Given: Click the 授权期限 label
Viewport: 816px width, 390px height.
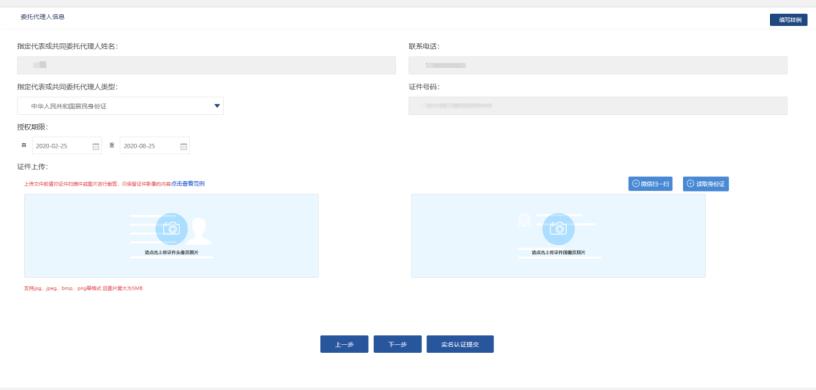Looking at the screenshot, I should pyautogui.click(x=32, y=127).
